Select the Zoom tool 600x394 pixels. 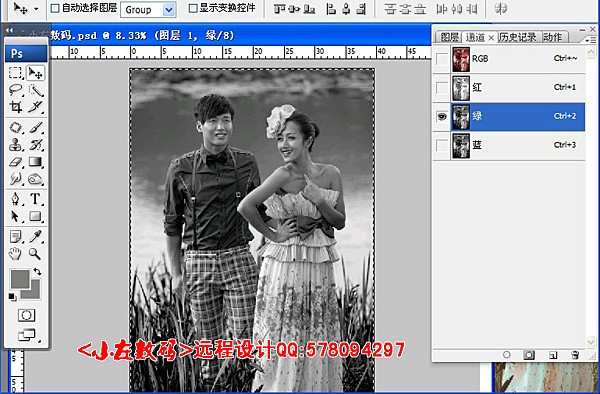[35, 254]
